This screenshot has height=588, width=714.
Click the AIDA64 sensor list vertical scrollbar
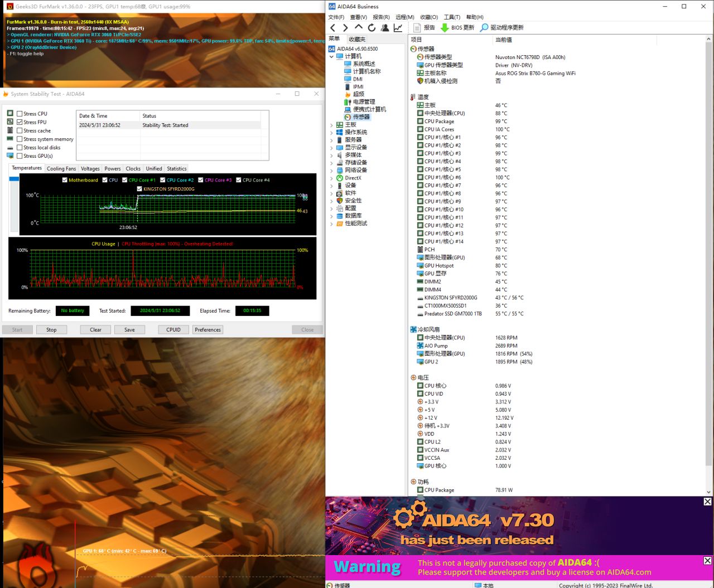pos(709,265)
